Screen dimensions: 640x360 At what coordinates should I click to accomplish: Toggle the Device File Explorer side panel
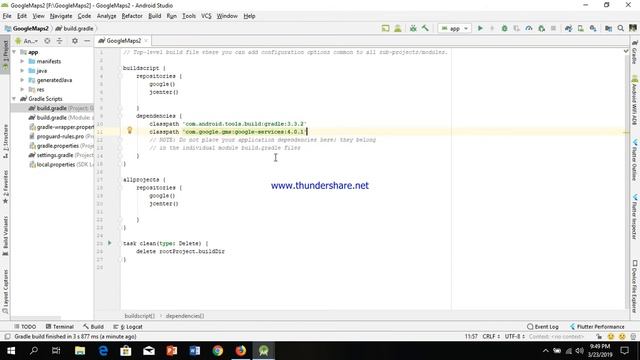635,287
